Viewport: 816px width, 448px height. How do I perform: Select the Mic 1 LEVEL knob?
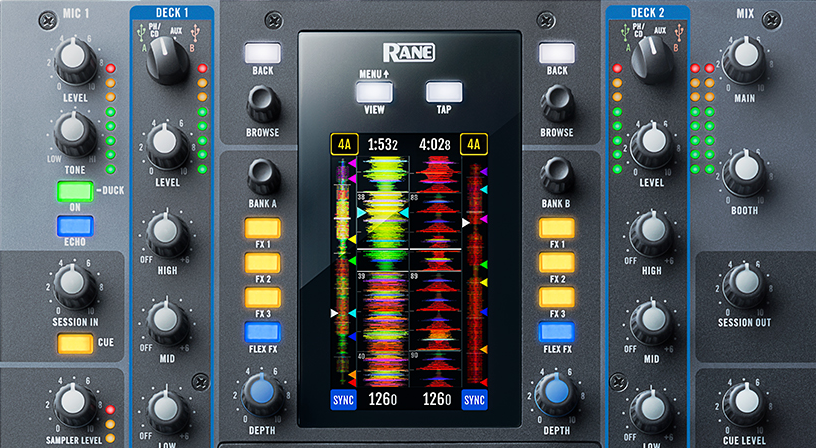75,61
